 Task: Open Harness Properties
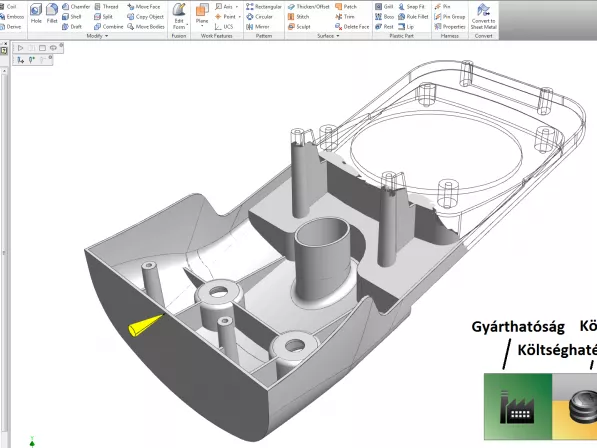click(450, 27)
